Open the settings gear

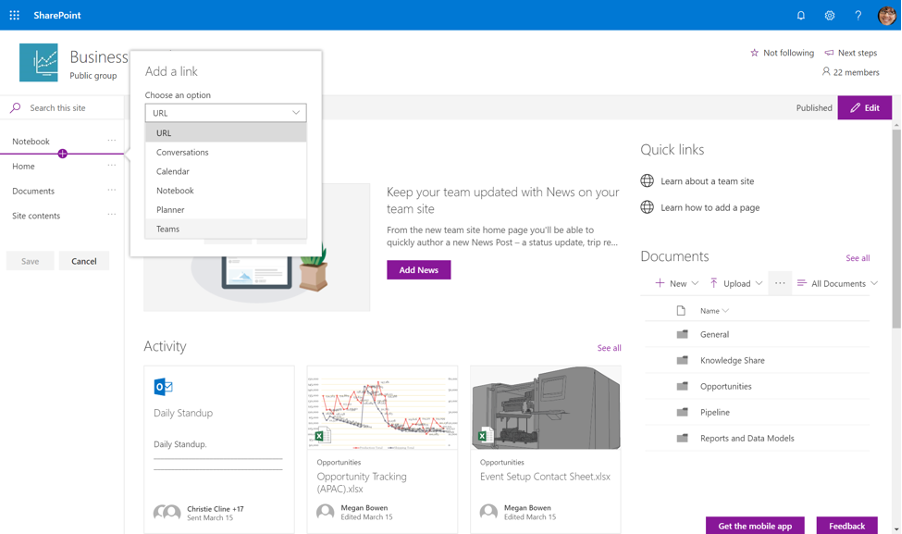(x=830, y=16)
